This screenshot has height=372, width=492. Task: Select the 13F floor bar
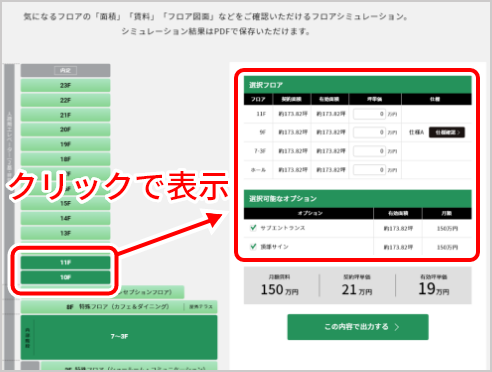(65, 233)
